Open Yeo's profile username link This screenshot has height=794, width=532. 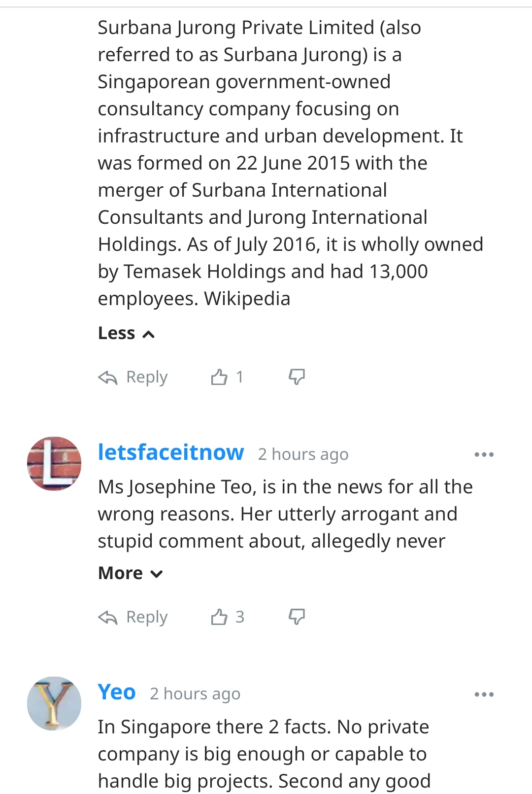117,692
